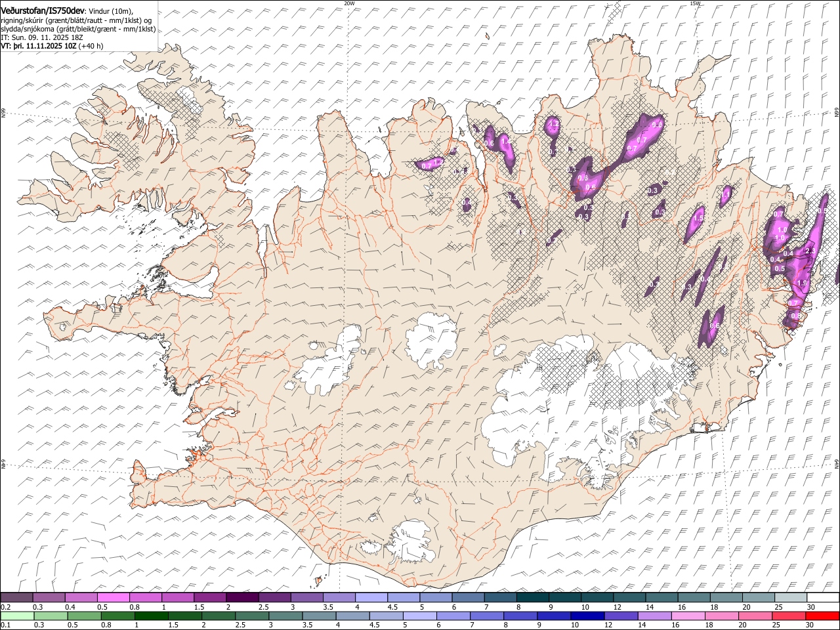Pick upper legend light grey swatch after 25
This screenshot has width=840, height=630.
(791, 598)
